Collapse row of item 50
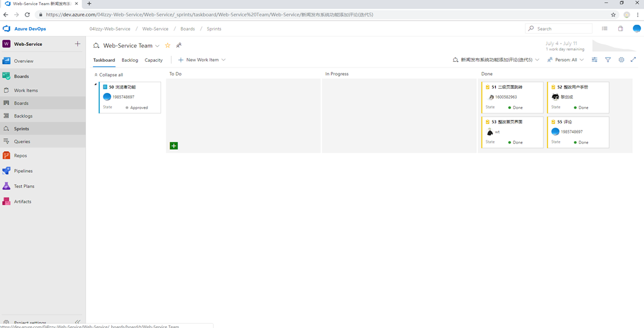Screen dimensions: 644x328 (x=96, y=84)
